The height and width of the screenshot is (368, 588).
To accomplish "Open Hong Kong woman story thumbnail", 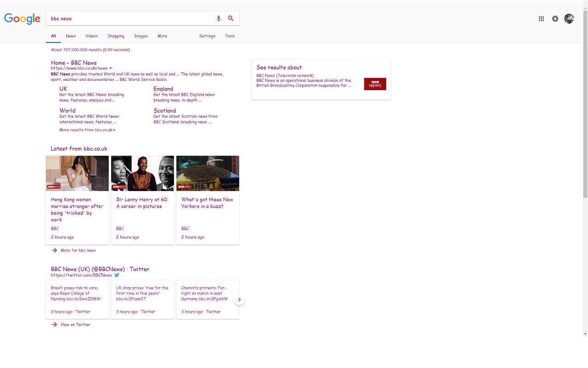I will pos(77,173).
